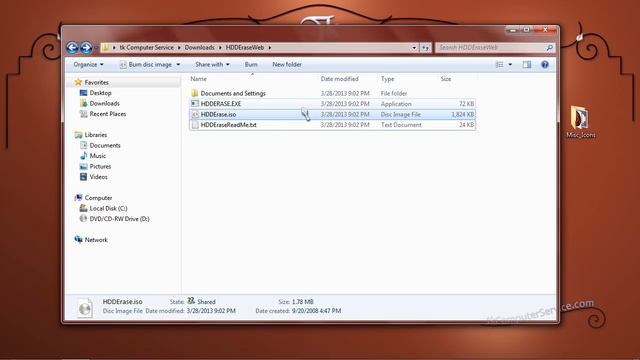Open Pictures library
The width and height of the screenshot is (640, 360).
pos(100,167)
